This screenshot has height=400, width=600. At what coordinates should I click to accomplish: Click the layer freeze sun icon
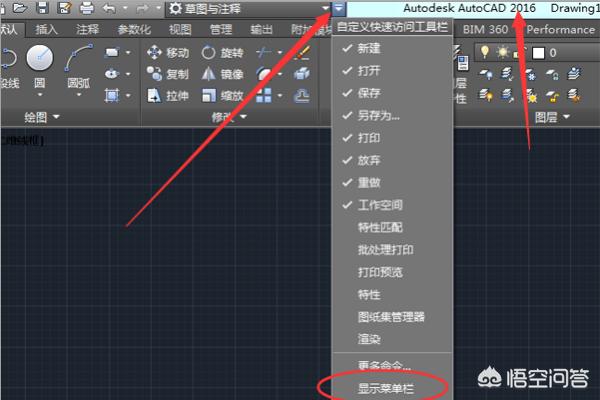(x=502, y=52)
